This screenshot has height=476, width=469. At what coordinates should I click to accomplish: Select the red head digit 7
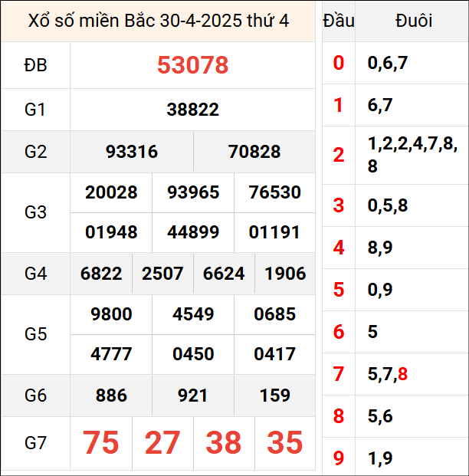[339, 374]
